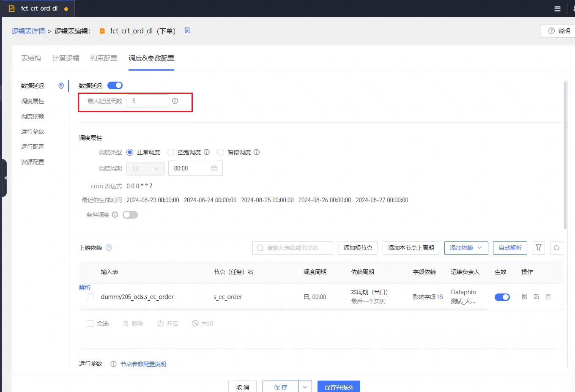Screen dimensions: 575x392
Task: Click the 开启 batch action
Action: point(167,323)
